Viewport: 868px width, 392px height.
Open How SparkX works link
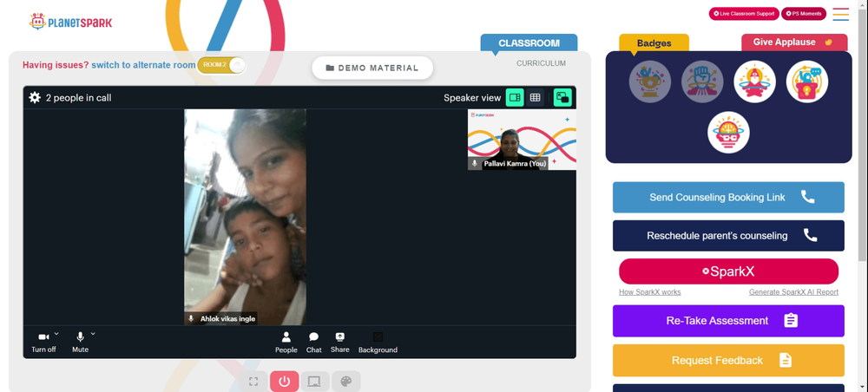(x=650, y=292)
